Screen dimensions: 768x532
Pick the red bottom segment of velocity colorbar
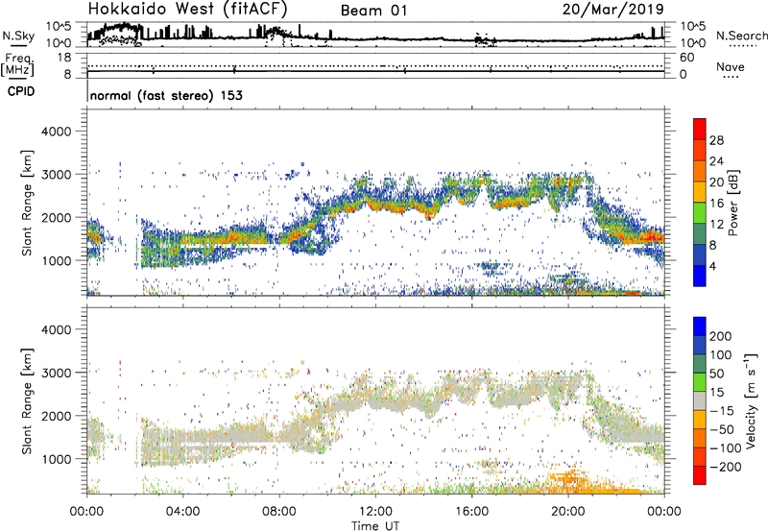[x=700, y=475]
